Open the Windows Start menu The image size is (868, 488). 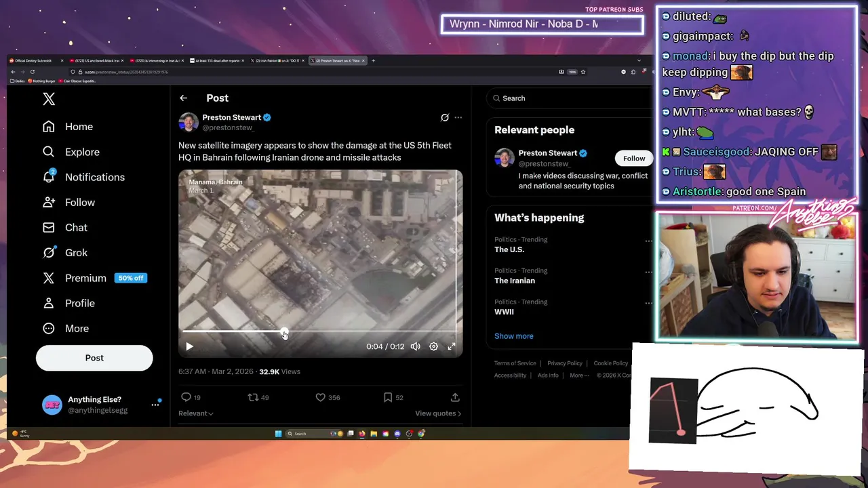pos(278,434)
